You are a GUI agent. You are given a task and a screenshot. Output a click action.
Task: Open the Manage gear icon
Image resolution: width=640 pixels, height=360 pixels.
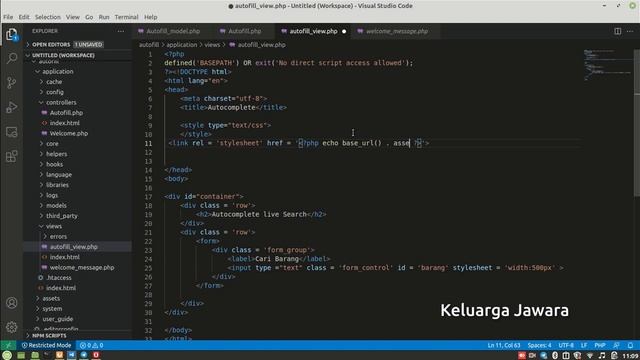(11, 327)
